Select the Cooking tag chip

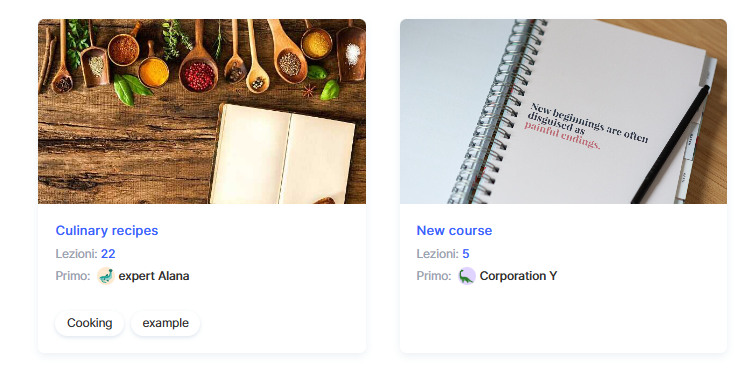click(x=90, y=323)
